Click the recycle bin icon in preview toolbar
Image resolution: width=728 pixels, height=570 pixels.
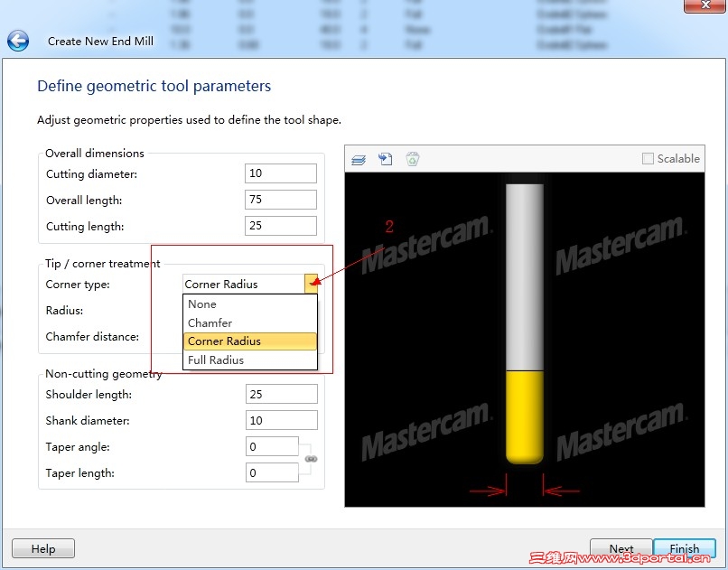(x=412, y=159)
